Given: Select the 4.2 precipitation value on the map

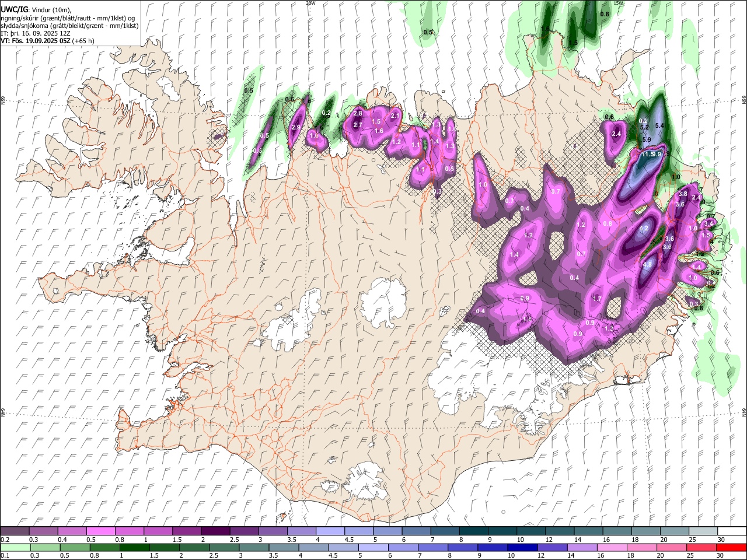Looking at the screenshot, I should coord(644,229).
